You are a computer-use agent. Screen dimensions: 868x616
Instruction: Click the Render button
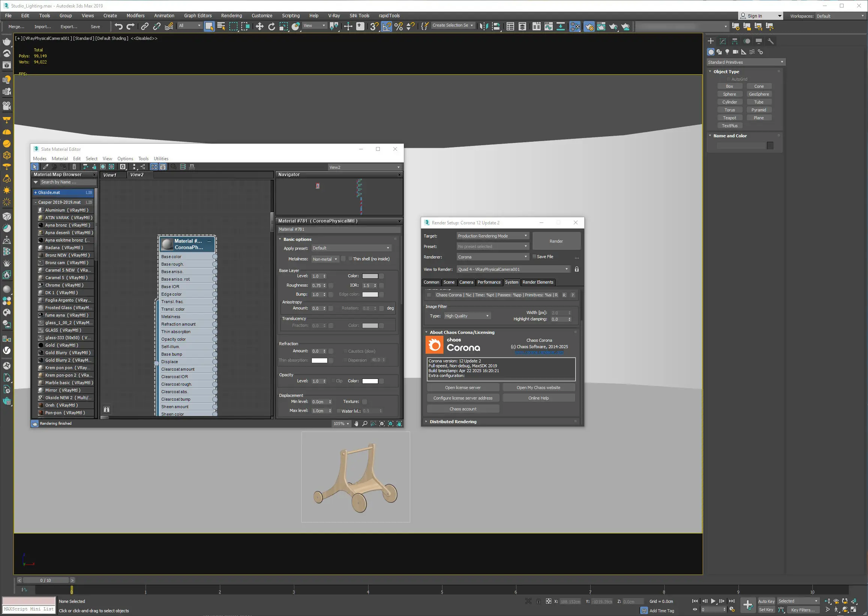pyautogui.click(x=556, y=241)
